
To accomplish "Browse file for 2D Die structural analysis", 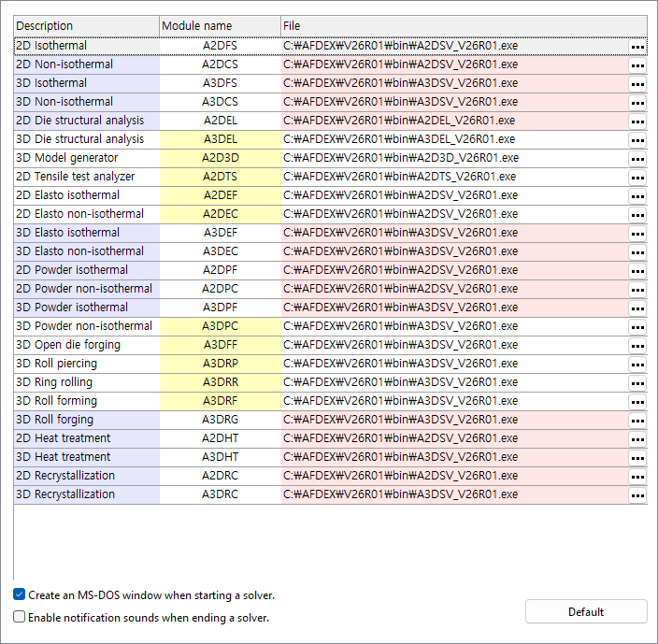I will [637, 122].
